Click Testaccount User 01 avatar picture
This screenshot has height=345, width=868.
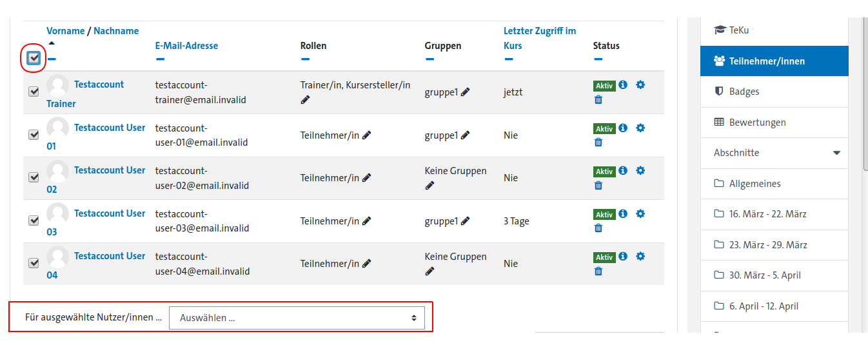(x=58, y=128)
